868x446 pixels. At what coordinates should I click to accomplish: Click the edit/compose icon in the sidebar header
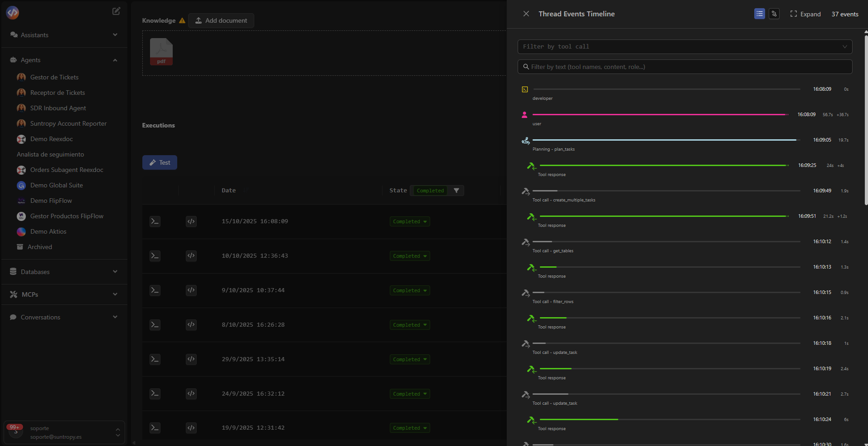click(116, 11)
